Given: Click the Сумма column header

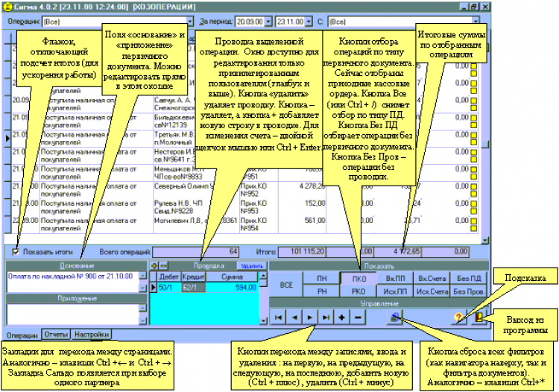Looking at the screenshot, I should (x=232, y=277).
